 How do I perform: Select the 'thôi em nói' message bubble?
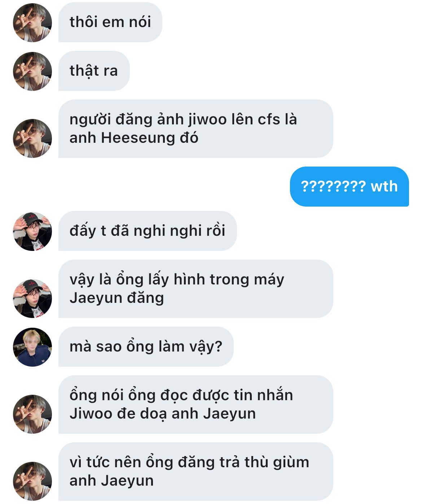[x=110, y=22]
